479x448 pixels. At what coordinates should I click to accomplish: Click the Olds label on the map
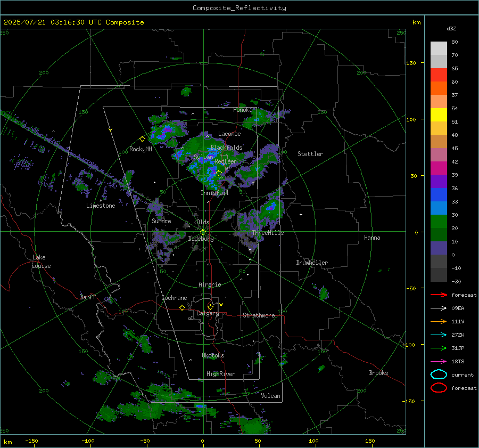[203, 222]
